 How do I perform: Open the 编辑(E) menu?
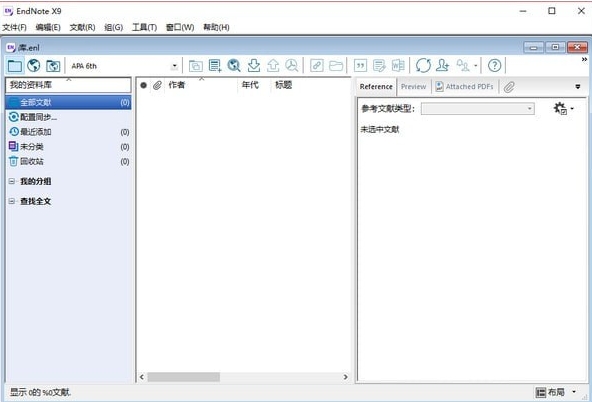(x=48, y=27)
